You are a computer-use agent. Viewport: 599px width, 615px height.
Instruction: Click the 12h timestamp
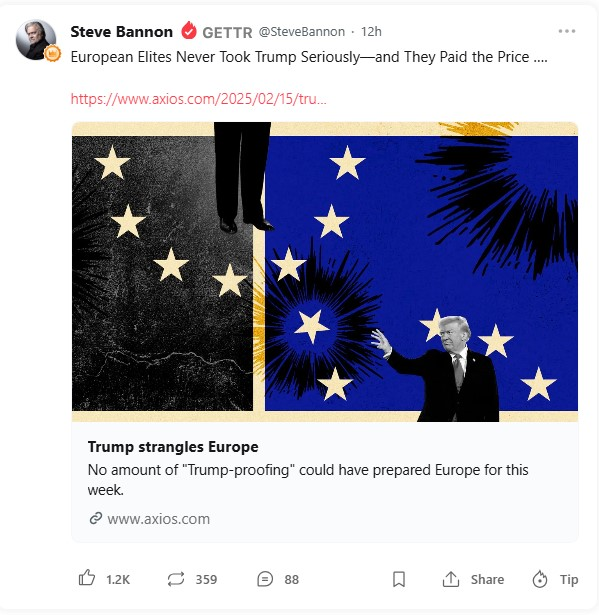[371, 31]
